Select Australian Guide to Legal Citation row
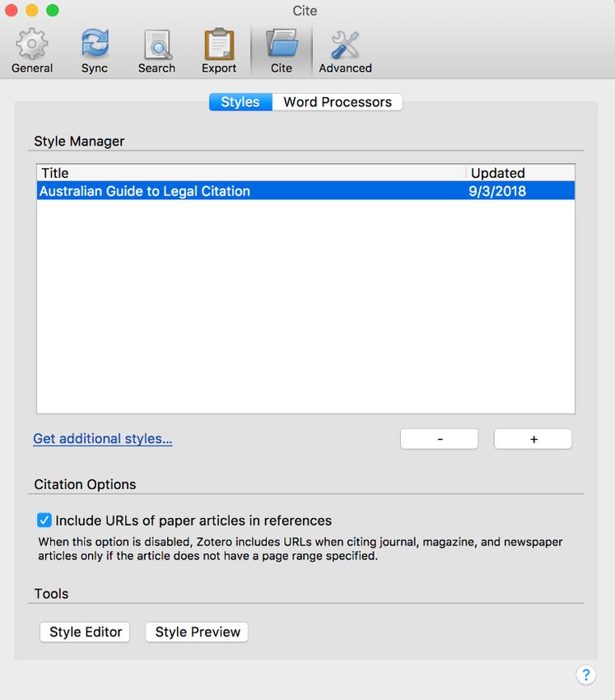 point(305,190)
